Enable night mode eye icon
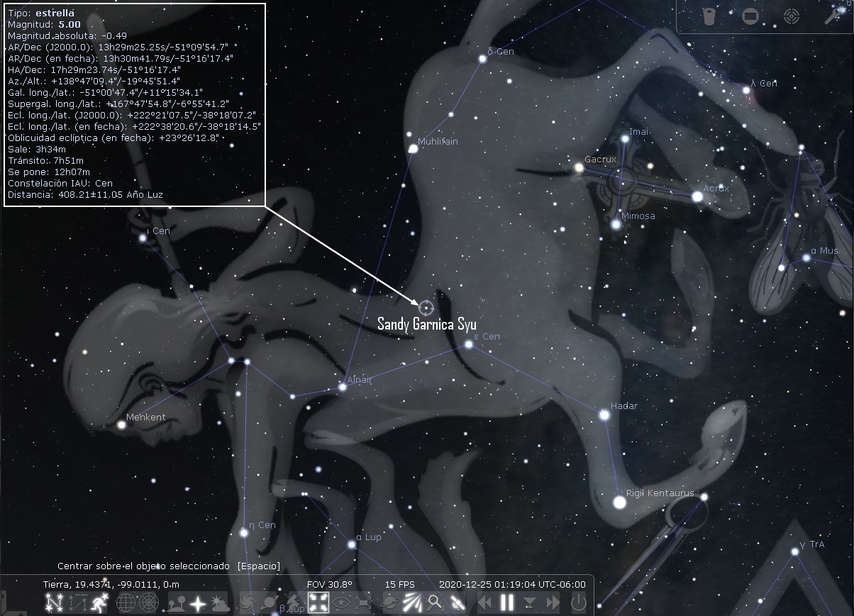The width and height of the screenshot is (854, 616). [x=341, y=603]
